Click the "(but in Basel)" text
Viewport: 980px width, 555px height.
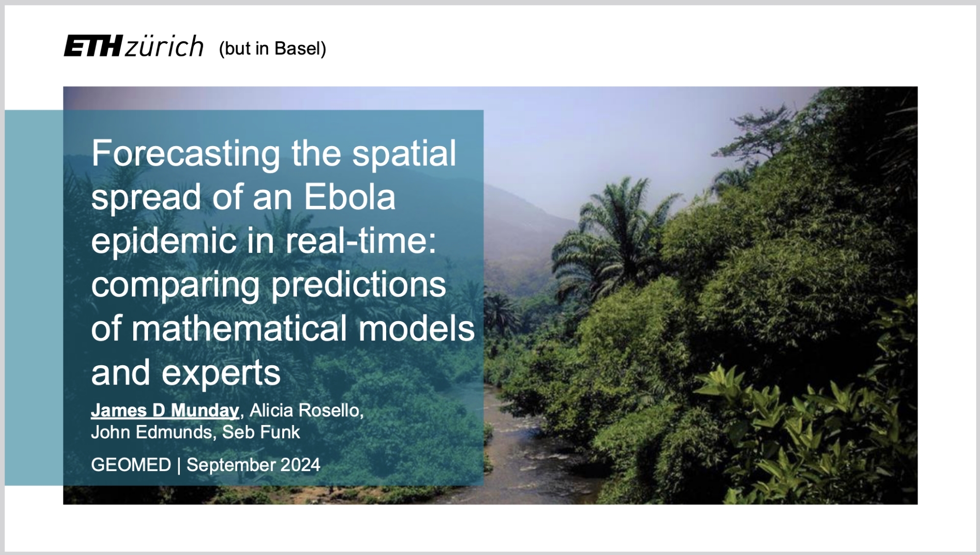[x=272, y=49]
